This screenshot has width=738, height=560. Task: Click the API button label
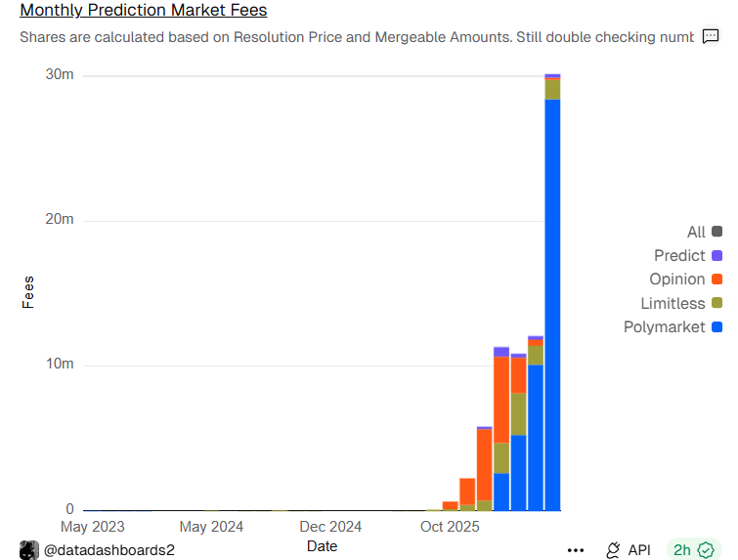(639, 550)
